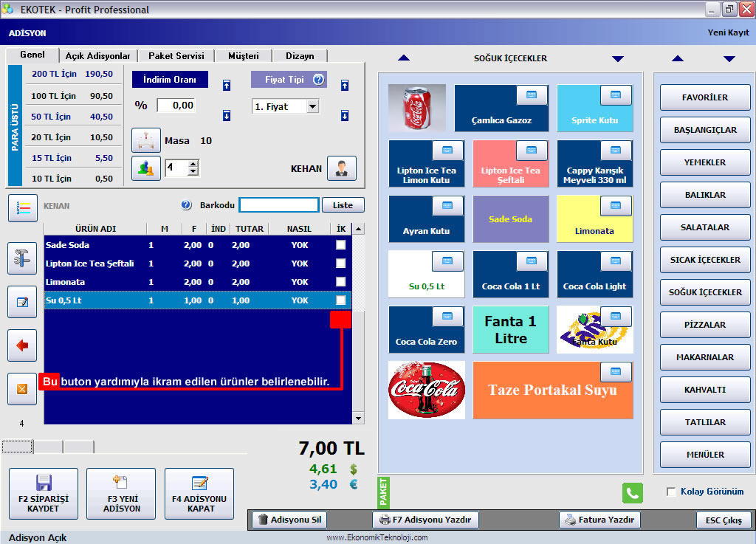Open the Paket Servisi tab

tap(176, 56)
